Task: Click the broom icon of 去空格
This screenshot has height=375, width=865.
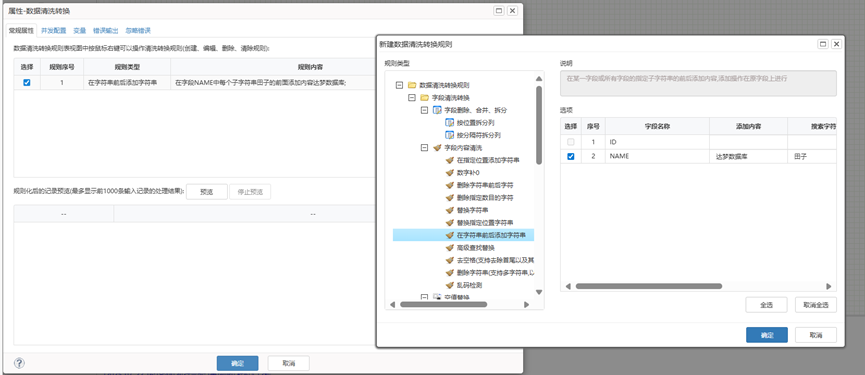Action: click(x=449, y=260)
